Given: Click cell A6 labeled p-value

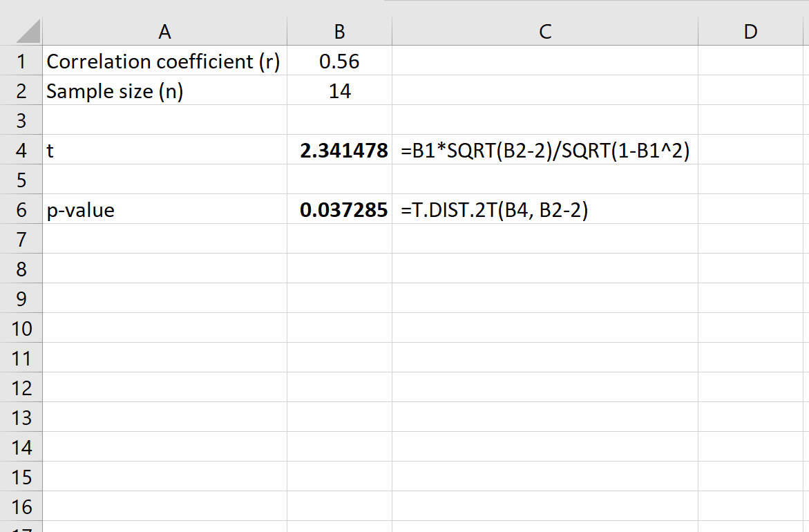Looking at the screenshot, I should click(x=164, y=209).
